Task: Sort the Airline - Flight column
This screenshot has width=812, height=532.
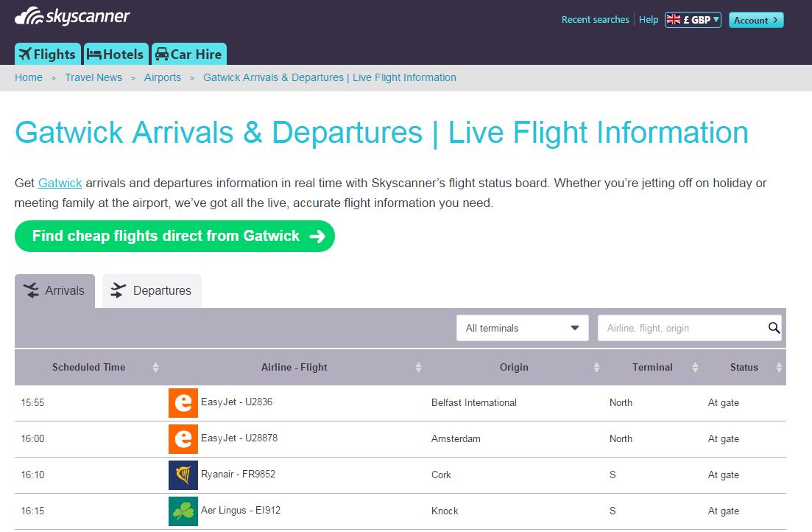Action: coord(418,368)
